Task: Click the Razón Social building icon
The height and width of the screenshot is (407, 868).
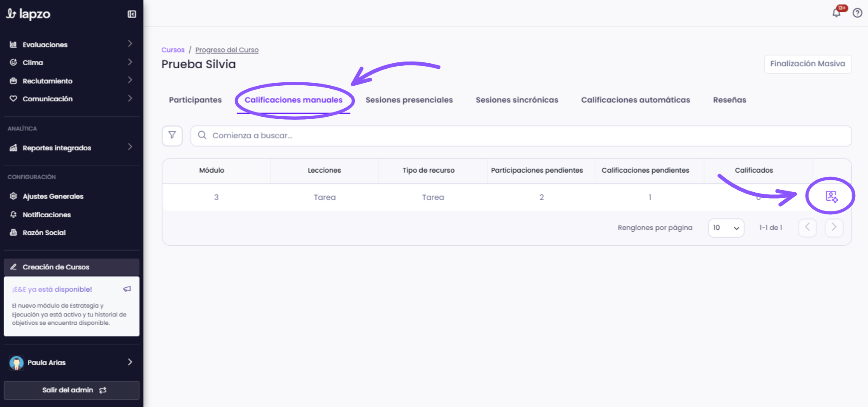Action: (14, 232)
